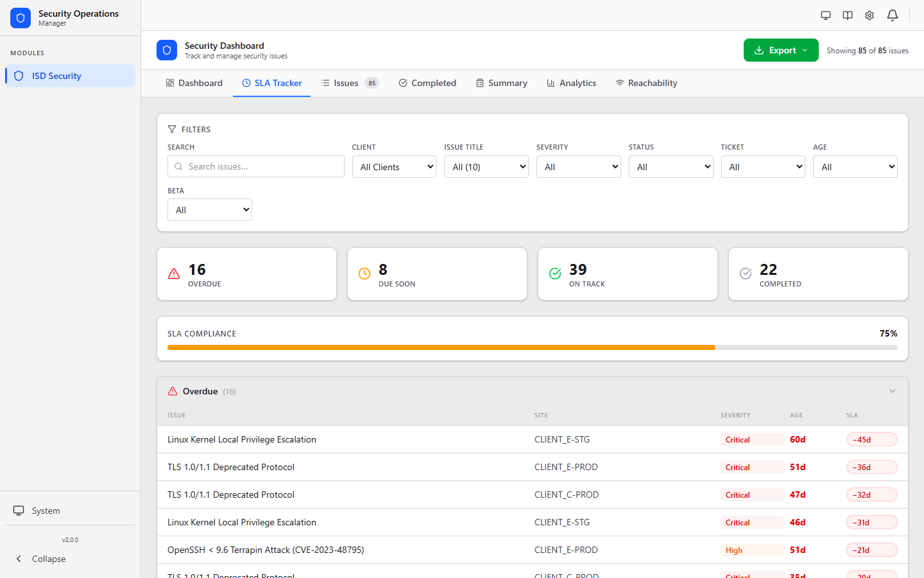The width and height of the screenshot is (924, 578).
Task: Click the -45d SLA badge
Action: pyautogui.click(x=871, y=440)
